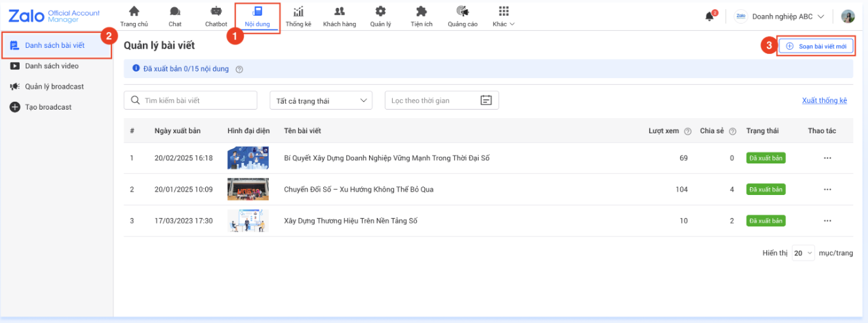
Task: Click the Tìm kiếm bài viết search field
Action: [x=191, y=100]
